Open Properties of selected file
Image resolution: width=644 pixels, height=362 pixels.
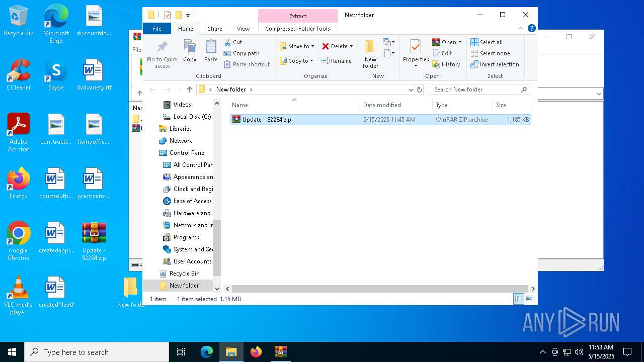pos(416,54)
